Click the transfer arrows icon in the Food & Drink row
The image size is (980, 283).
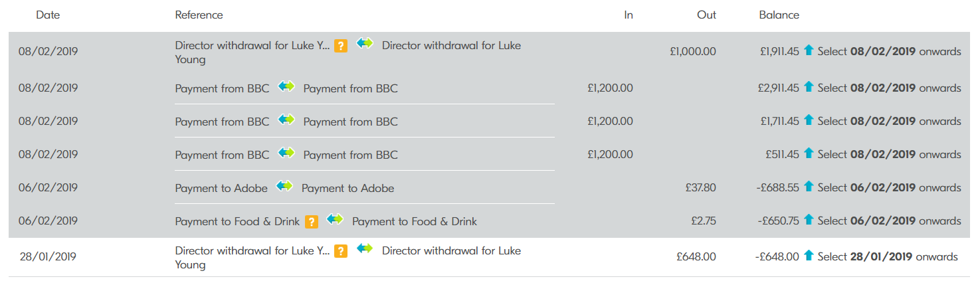(335, 220)
